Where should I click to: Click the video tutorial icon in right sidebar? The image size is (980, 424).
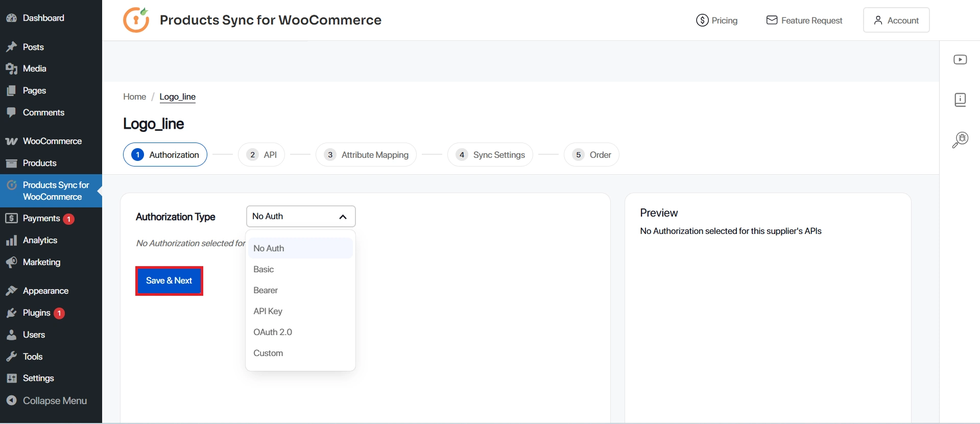[x=960, y=60]
